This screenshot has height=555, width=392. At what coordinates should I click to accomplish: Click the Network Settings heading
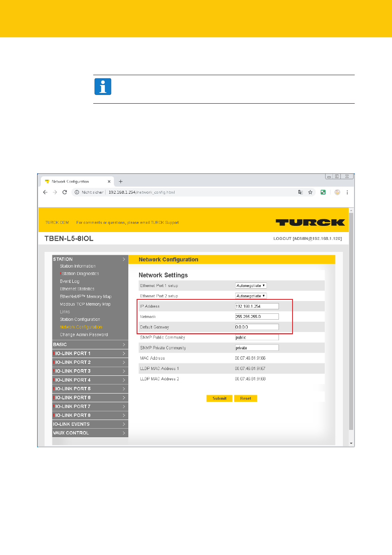click(x=163, y=275)
